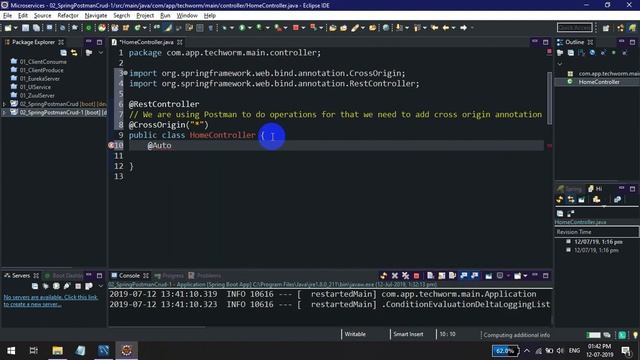Open Package Explorer View Menu chevron
Image resolution: width=640 pixels, height=360 pixels.
point(100,53)
